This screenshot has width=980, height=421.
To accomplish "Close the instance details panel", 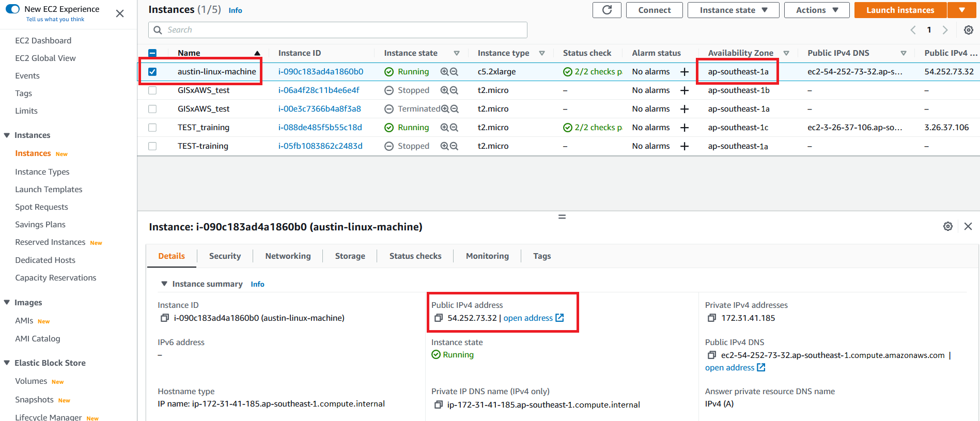I will click(x=968, y=226).
